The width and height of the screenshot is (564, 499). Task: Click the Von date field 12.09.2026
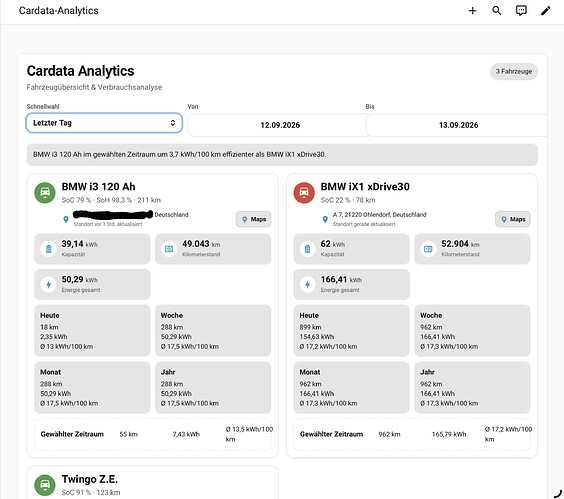click(277, 125)
